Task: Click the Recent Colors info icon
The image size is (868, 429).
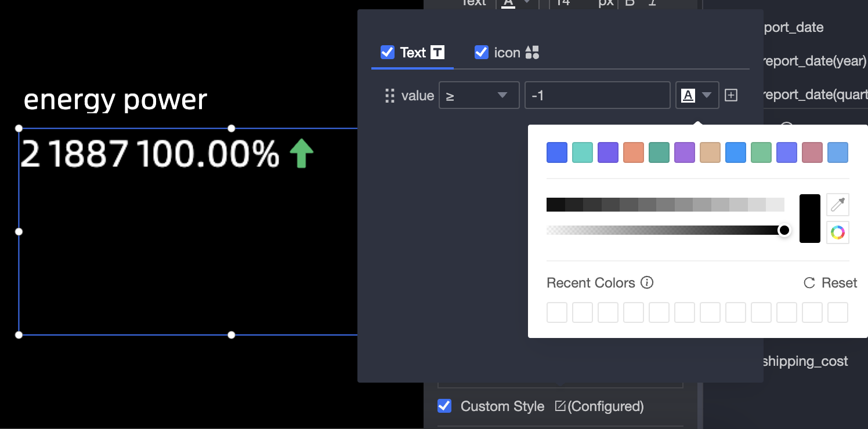Action: pyautogui.click(x=647, y=283)
